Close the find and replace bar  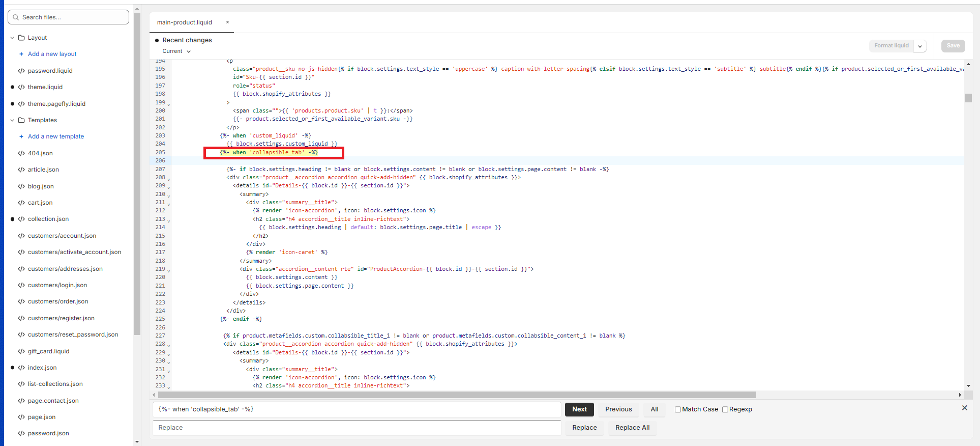(x=964, y=408)
